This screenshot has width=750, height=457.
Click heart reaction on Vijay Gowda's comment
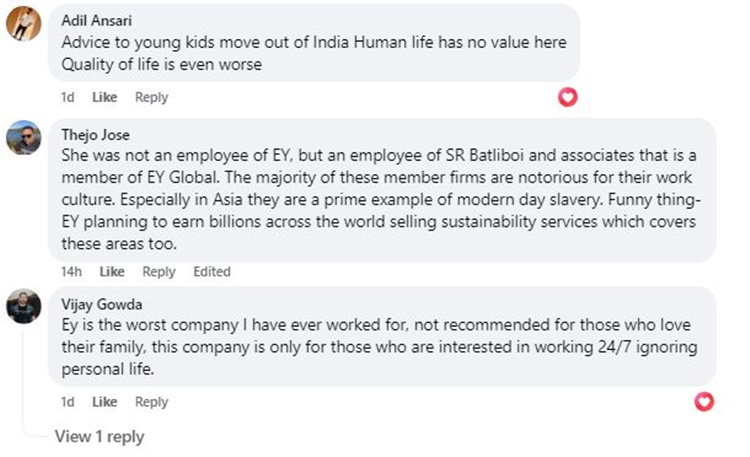pyautogui.click(x=704, y=401)
